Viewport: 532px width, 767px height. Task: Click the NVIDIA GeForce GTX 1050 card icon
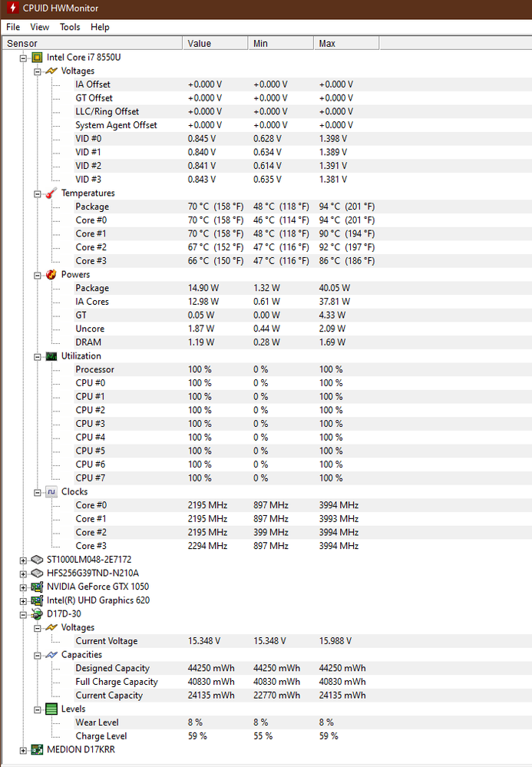click(x=37, y=587)
